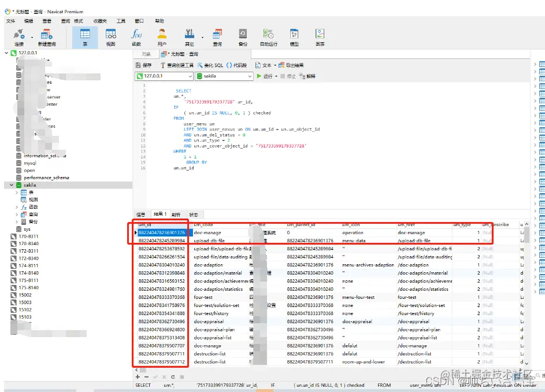Open the database dropdown showing sakila

tap(224, 76)
